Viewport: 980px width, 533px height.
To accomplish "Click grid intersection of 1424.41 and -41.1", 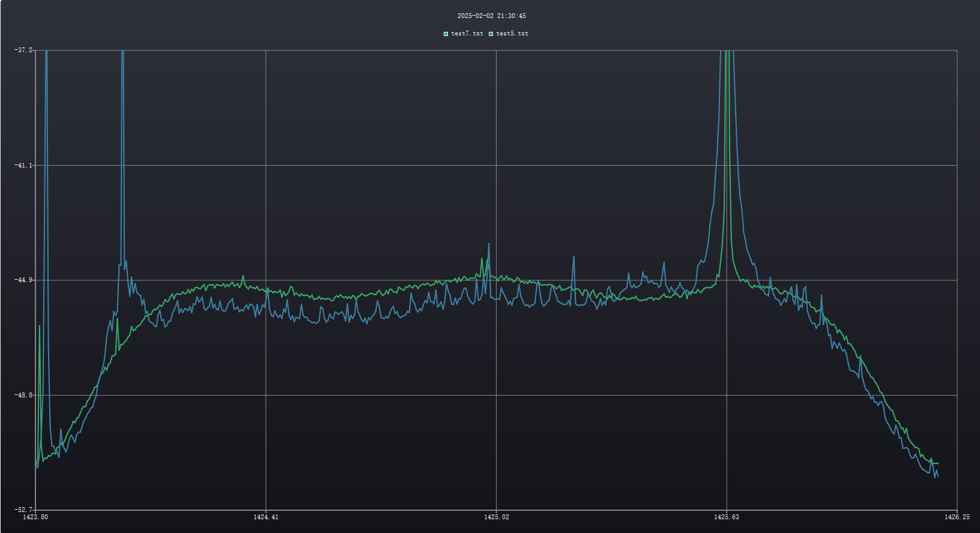I will (x=266, y=165).
